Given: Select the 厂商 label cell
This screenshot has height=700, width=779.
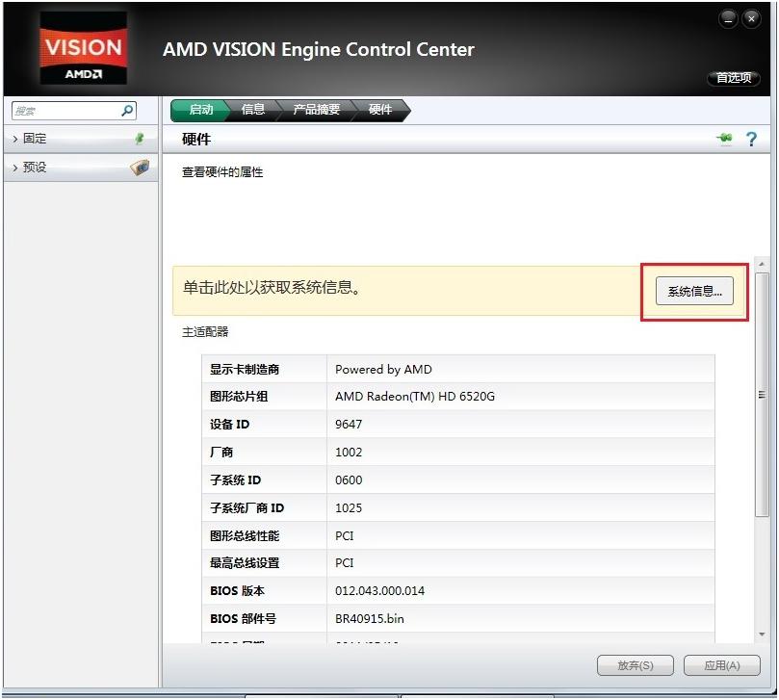Looking at the screenshot, I should pyautogui.click(x=264, y=453).
